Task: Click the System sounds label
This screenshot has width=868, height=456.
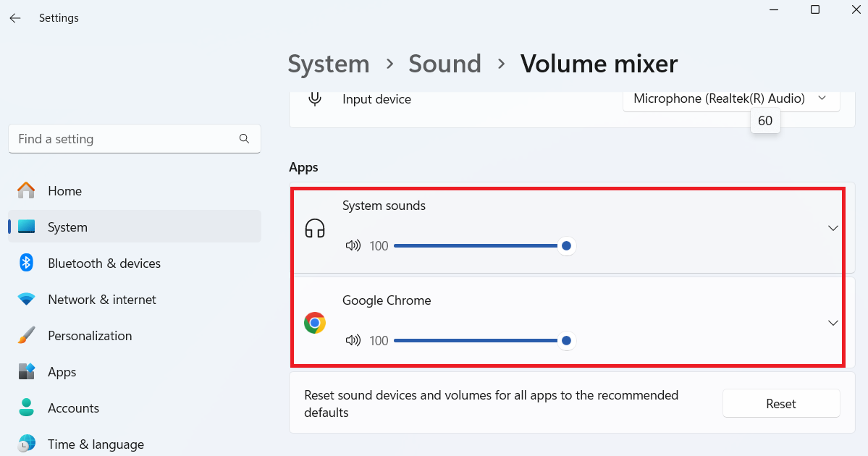Action: [x=384, y=206]
